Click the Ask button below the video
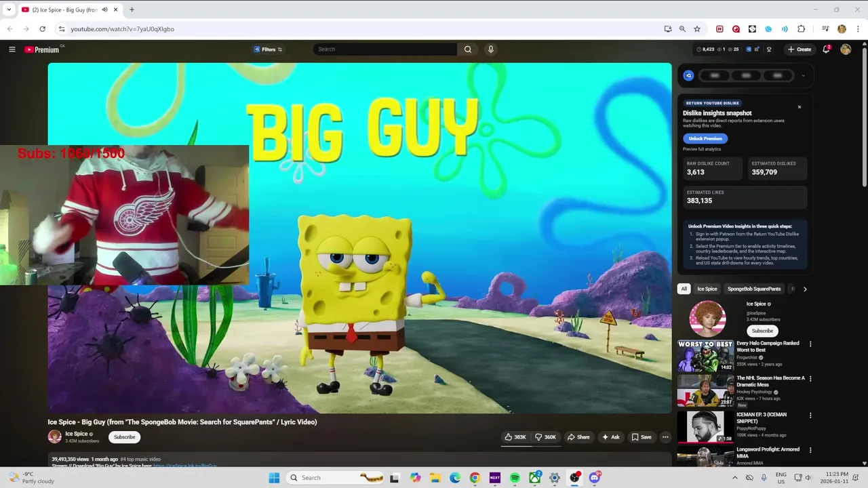Image resolution: width=868 pixels, height=488 pixels. (610, 437)
